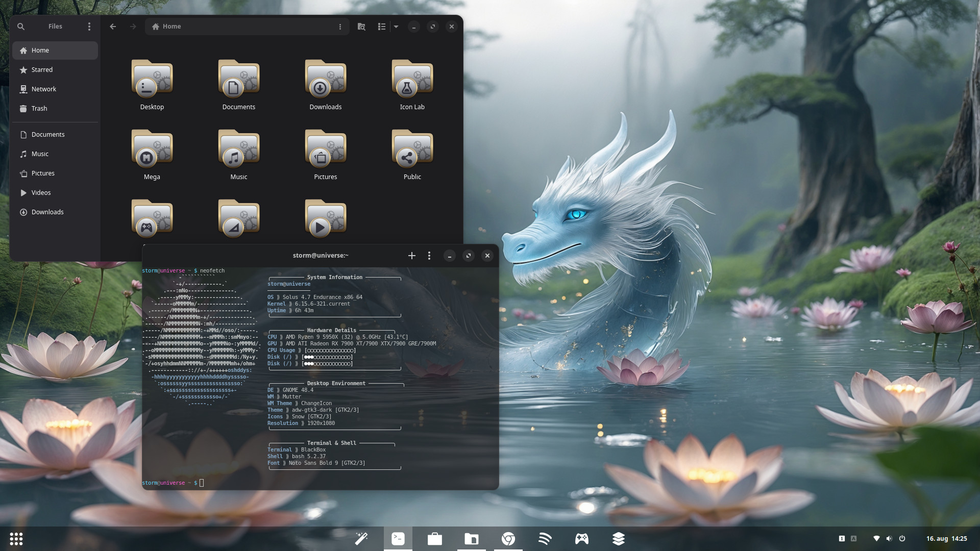Switch Files to list view
This screenshot has width=980, height=551.
tap(381, 27)
